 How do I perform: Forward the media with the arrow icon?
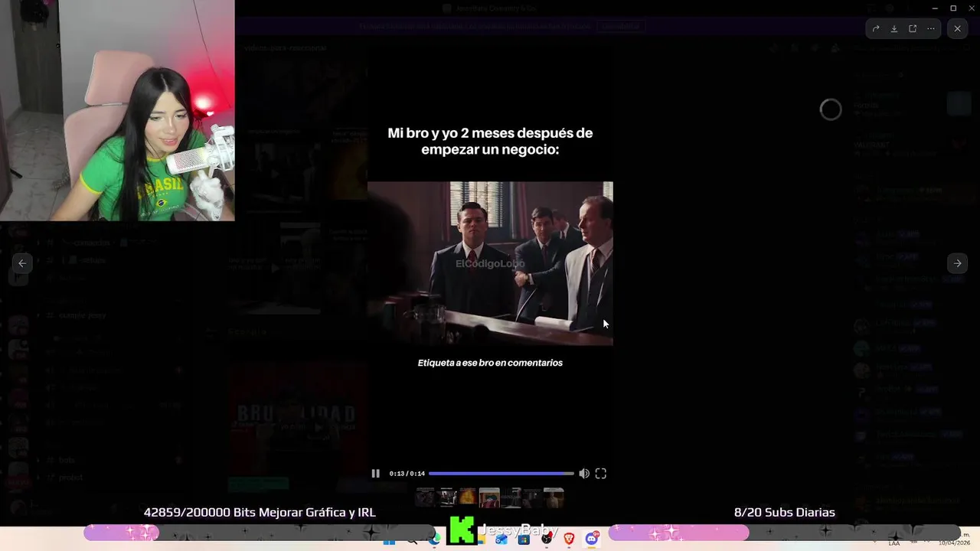876,29
